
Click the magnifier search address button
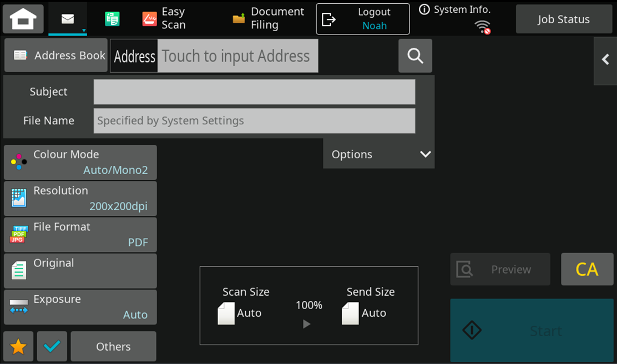(x=415, y=55)
